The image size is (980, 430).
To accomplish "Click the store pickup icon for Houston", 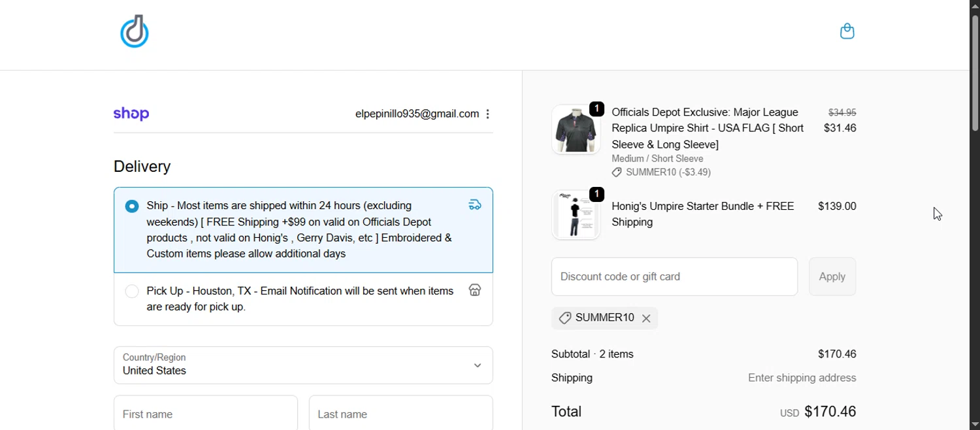I will pyautogui.click(x=475, y=290).
